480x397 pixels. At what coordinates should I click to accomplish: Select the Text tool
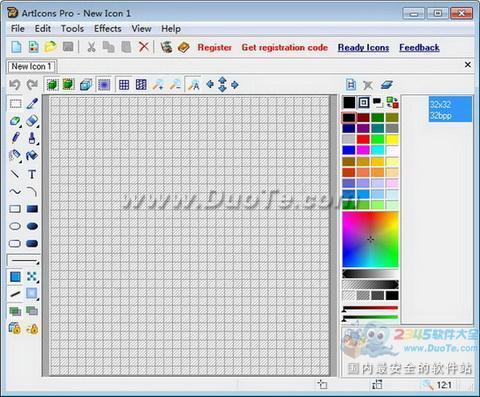pos(32,174)
